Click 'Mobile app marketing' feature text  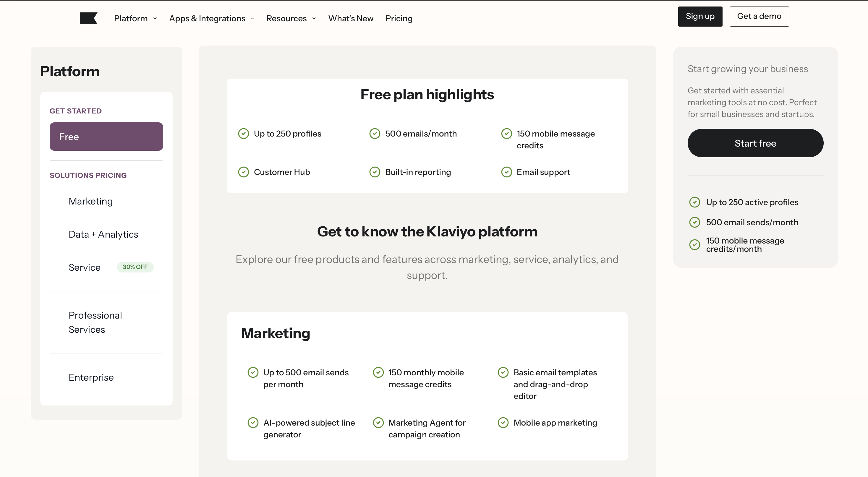555,423
